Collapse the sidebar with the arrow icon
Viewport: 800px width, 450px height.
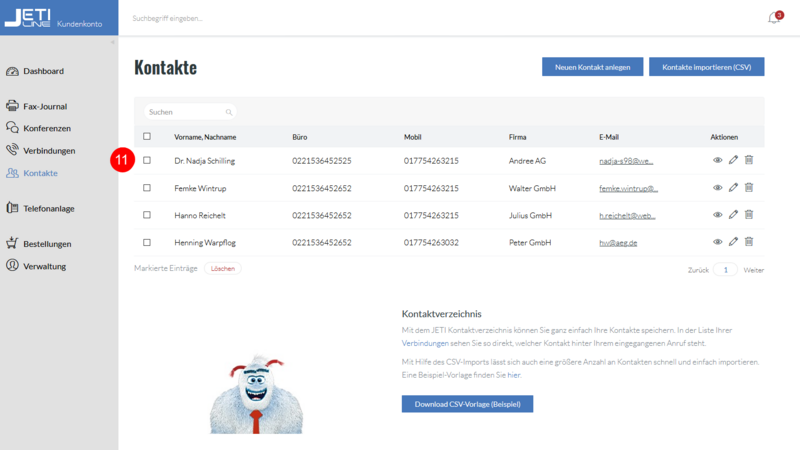pos(112,42)
